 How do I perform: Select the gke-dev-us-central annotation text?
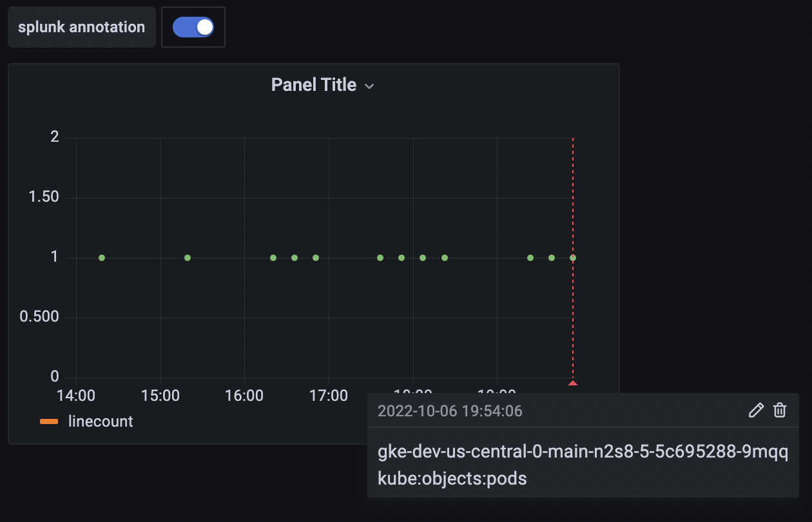(583, 452)
